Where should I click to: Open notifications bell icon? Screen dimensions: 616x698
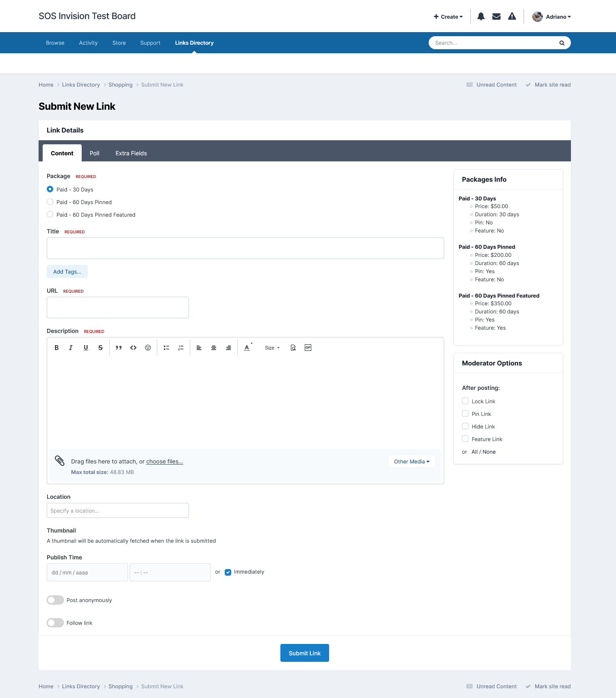[x=481, y=17]
